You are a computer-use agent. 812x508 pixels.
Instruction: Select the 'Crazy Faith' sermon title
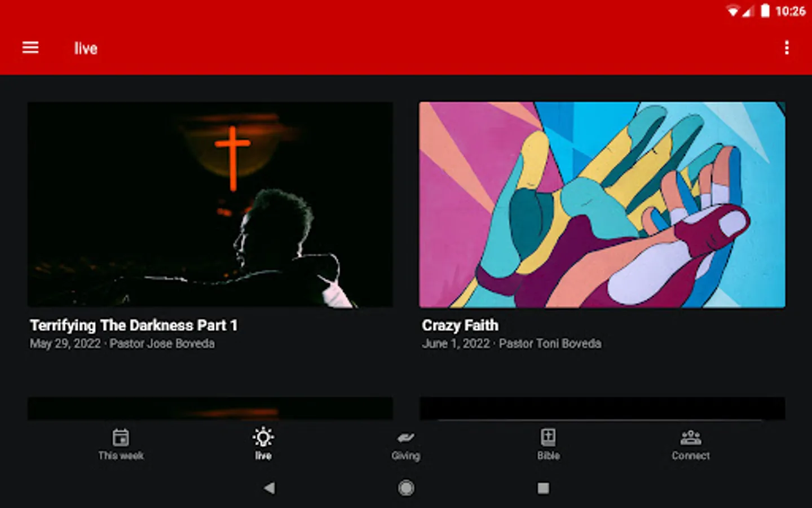460,326
